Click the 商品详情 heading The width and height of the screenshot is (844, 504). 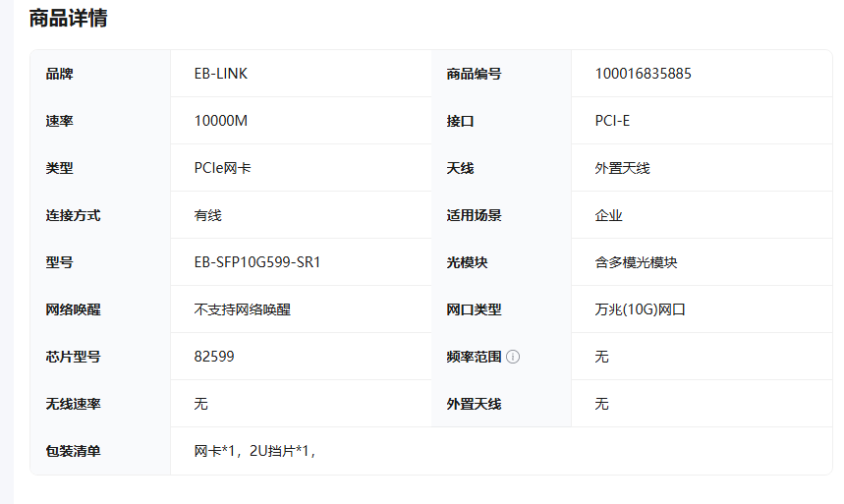69,19
